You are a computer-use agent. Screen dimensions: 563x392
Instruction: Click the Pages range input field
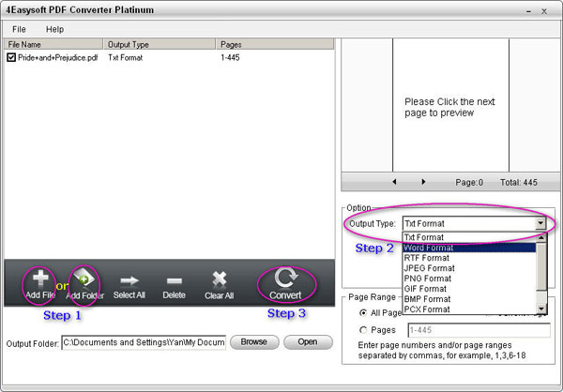point(479,330)
